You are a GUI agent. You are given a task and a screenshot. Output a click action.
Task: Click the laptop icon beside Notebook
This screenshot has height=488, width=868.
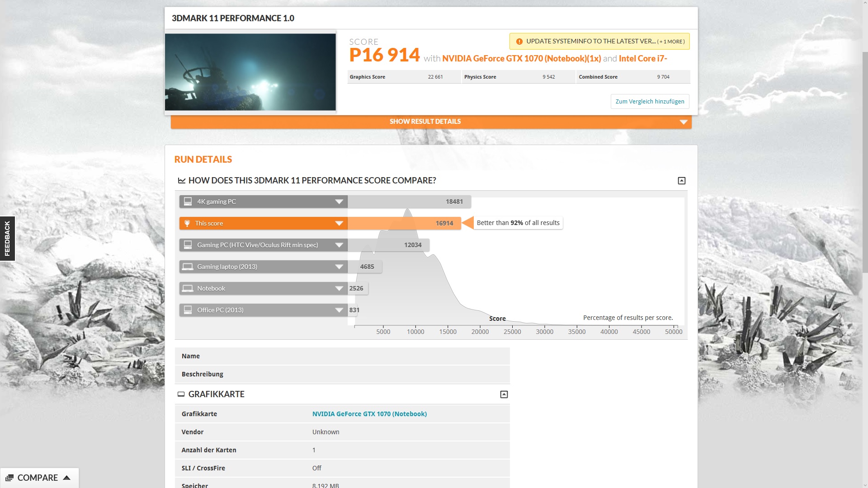coord(188,288)
